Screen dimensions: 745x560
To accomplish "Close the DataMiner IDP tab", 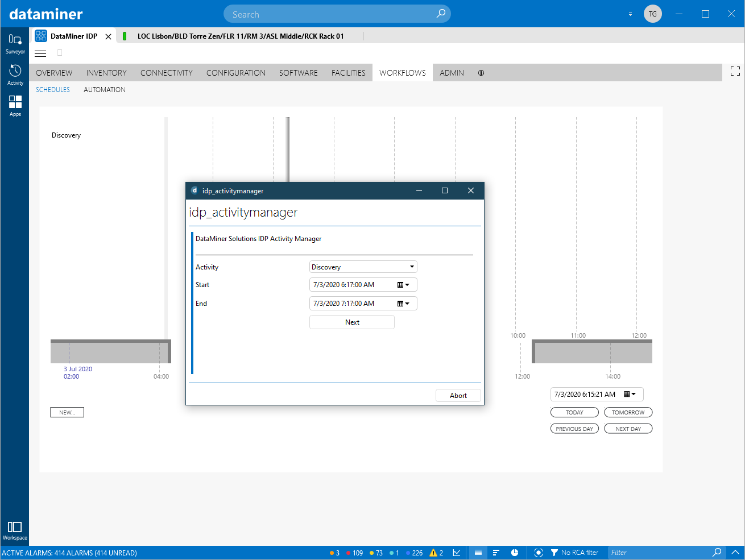I will 108,36.
